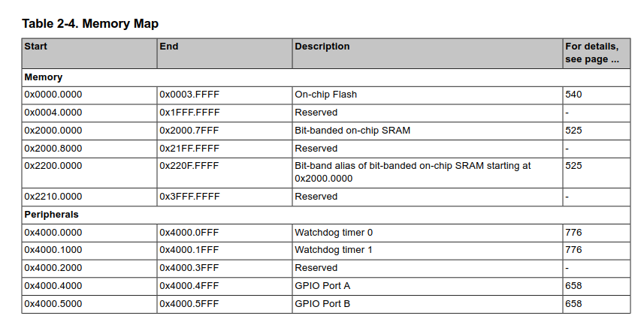Click page 658 link for GPIO Port B
Screen dimensions: 644x316
(573, 304)
